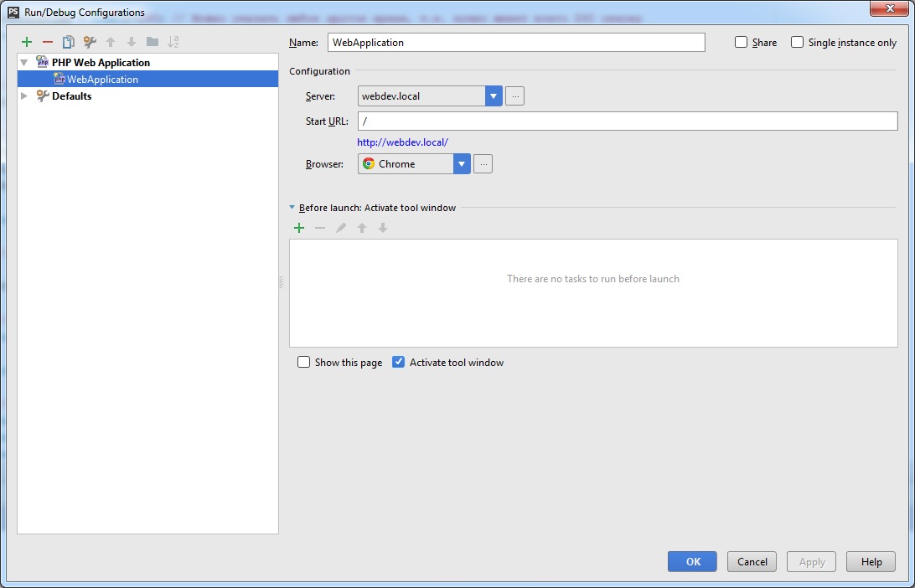Move the configuration up
The height and width of the screenshot is (588, 915).
tap(111, 42)
